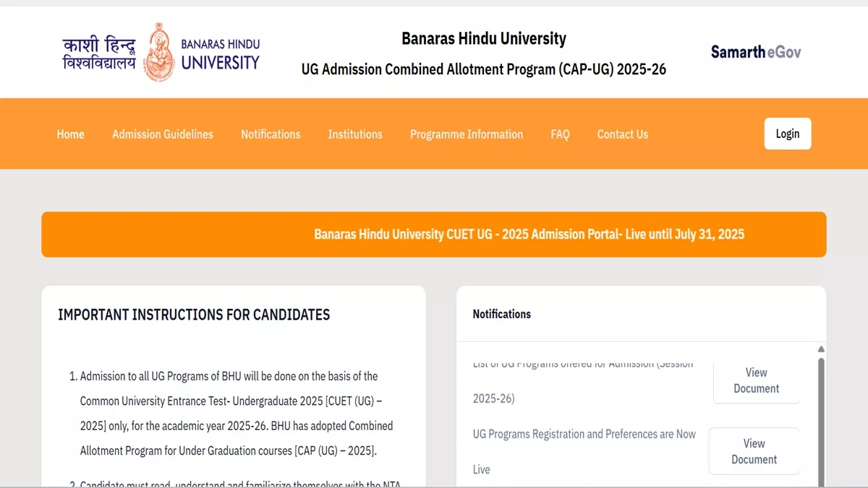The width and height of the screenshot is (868, 488).
Task: Click the 'Banaras Hindu University' page title text
Action: tap(484, 38)
